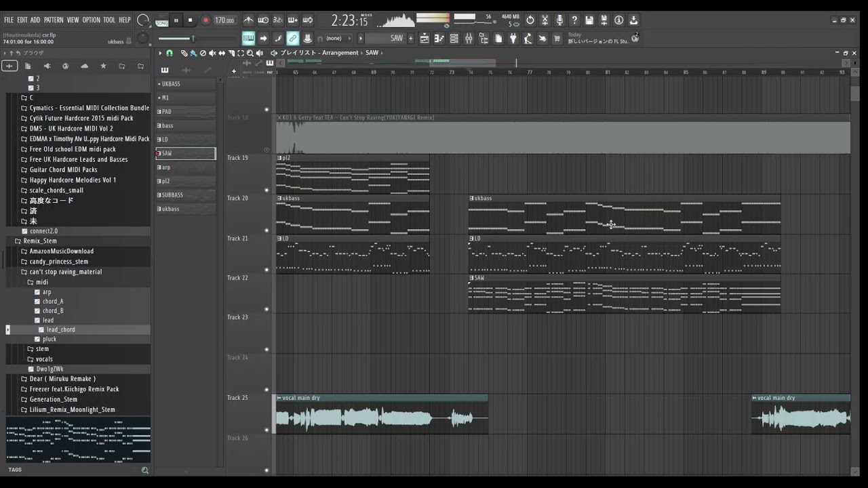
Task: Click the browser starred favorites icon
Action: (103, 66)
